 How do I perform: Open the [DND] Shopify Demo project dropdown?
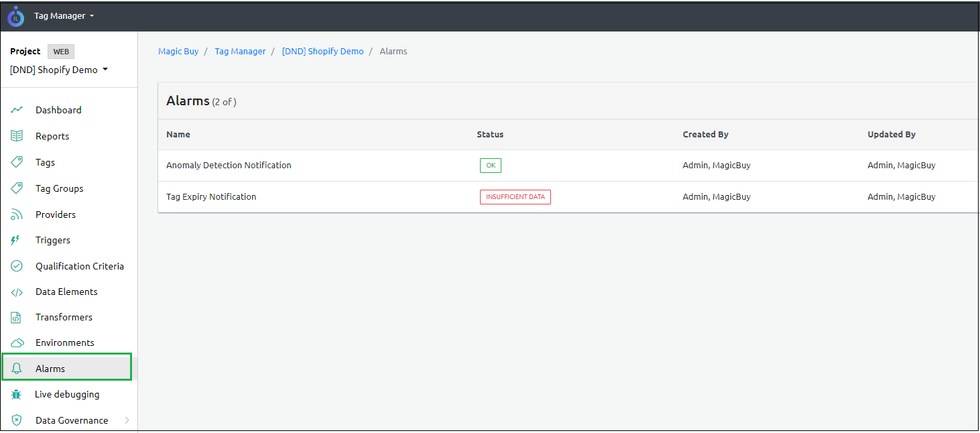coord(59,70)
